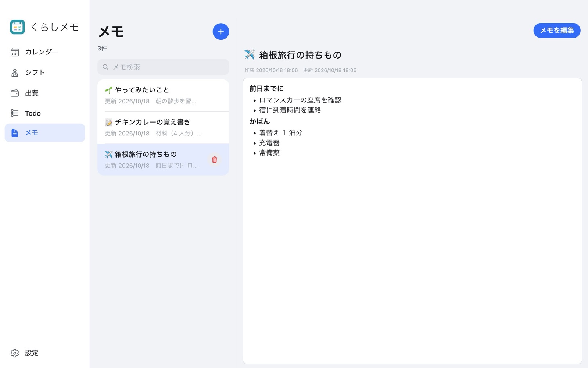Image resolution: width=588 pixels, height=368 pixels.
Task: Click 宿に到着時間を連絡 bullet item
Action: click(290, 110)
